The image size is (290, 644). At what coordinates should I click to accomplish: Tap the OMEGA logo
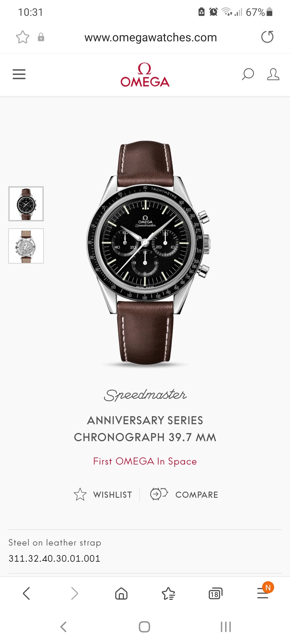pyautogui.click(x=145, y=75)
